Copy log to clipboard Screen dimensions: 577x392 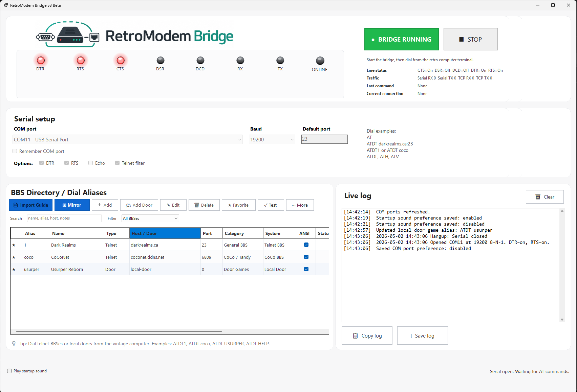pyautogui.click(x=367, y=336)
